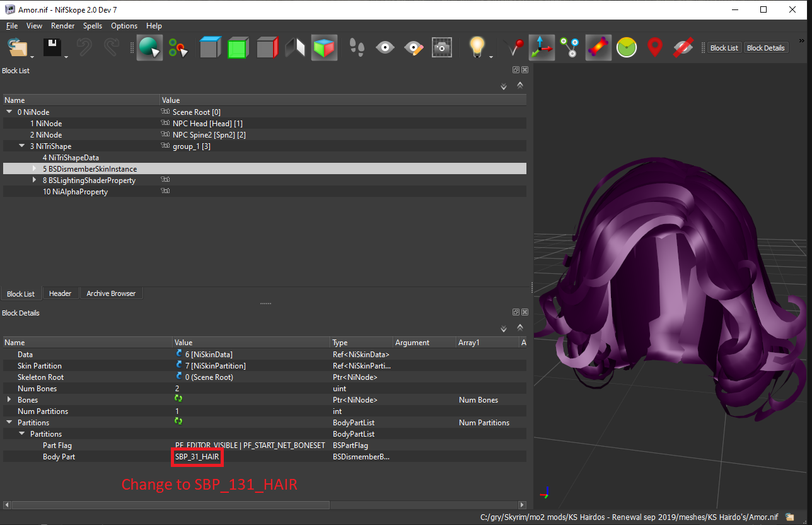Screen dimensions: 812x525
Task: Click the Bones refresh array icon
Action: (179, 399)
